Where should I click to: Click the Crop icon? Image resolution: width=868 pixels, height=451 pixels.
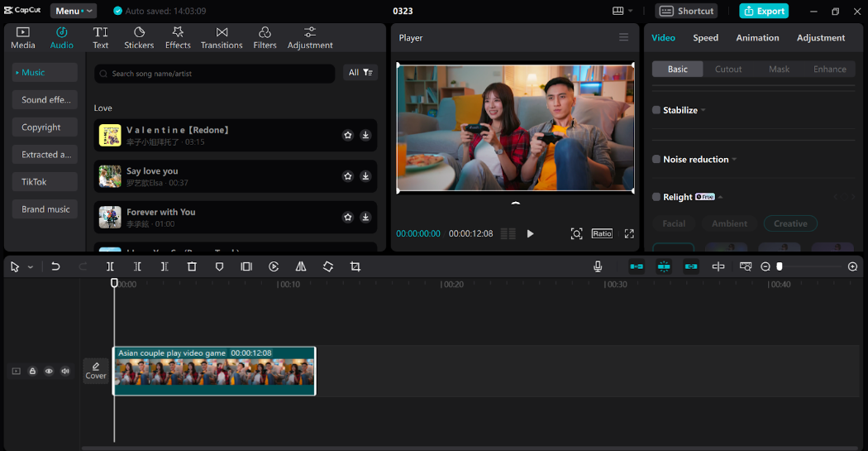[355, 266]
